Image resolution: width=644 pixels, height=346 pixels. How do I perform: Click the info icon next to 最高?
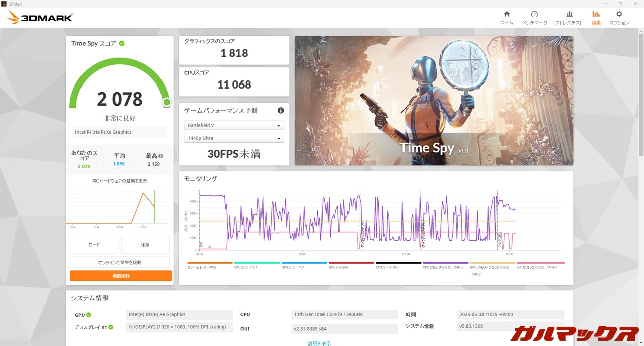(x=160, y=156)
